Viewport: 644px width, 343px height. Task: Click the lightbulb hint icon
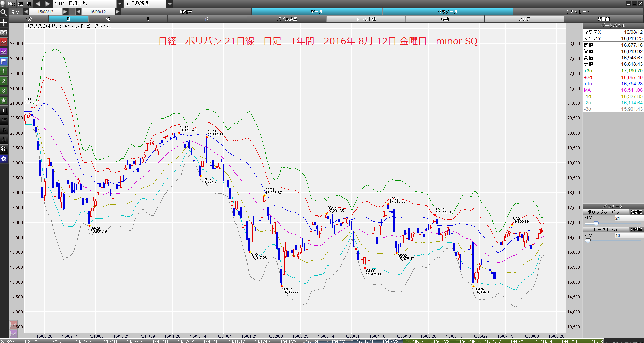[3, 4]
